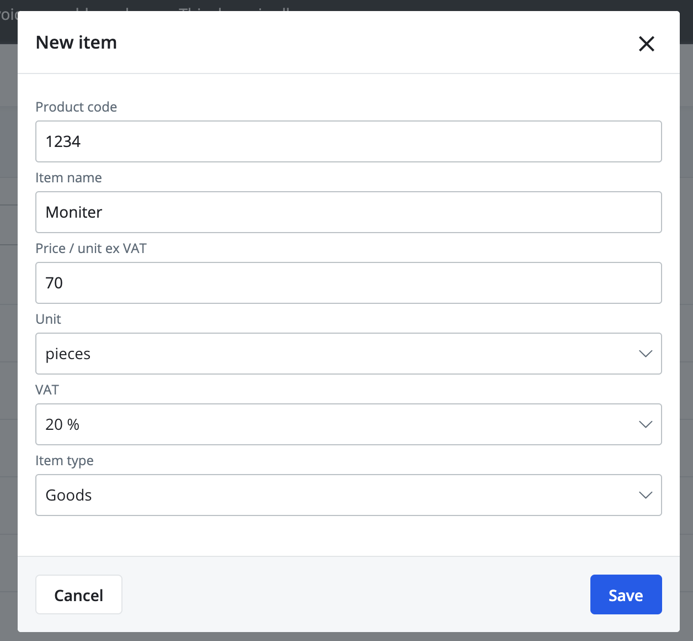Click the chevron arrow in VAT field
Screen dimensions: 693x641
645,425
